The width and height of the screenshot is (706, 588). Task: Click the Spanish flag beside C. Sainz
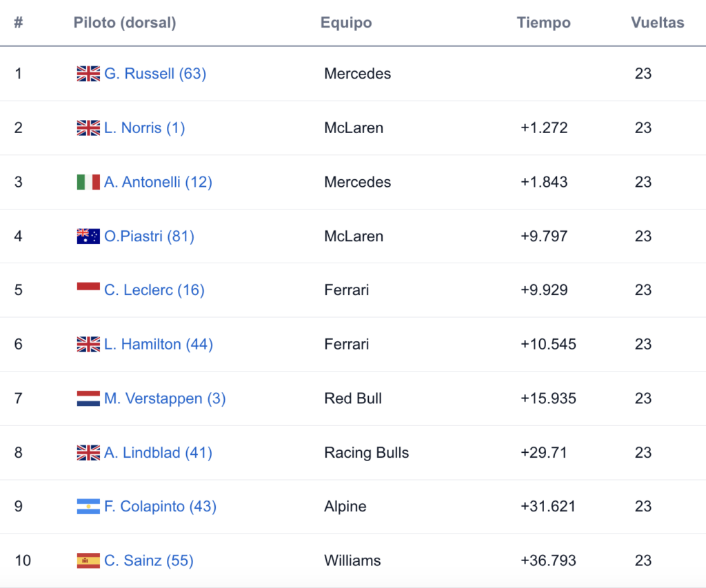(88, 560)
